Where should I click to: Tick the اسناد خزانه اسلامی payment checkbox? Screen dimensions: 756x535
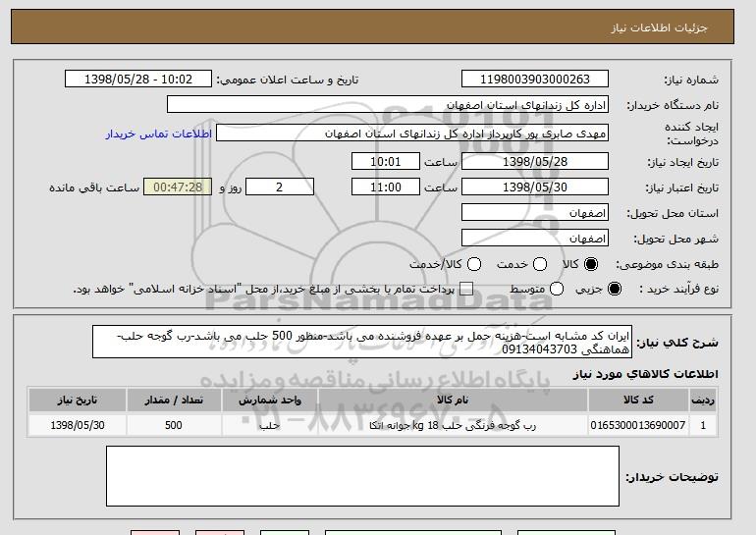click(465, 290)
